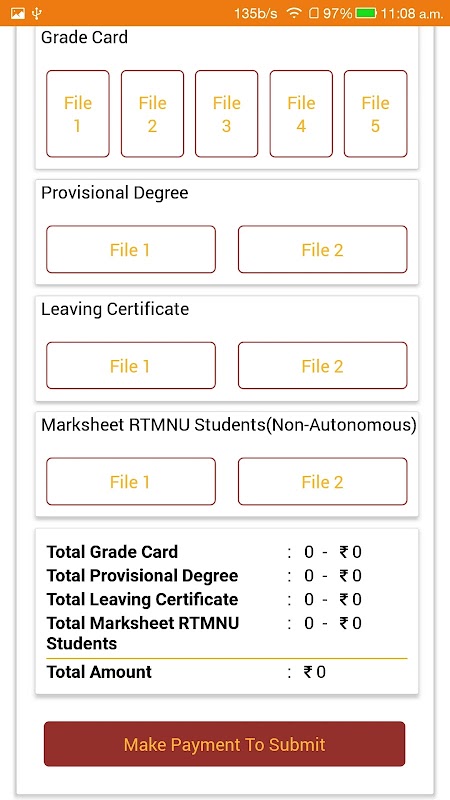Tap the image notification icon in status bar
Viewport: 450px width, 800px height.
pos(18,13)
